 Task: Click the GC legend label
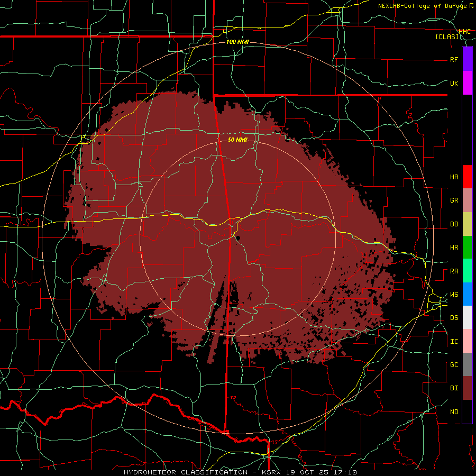(454, 365)
